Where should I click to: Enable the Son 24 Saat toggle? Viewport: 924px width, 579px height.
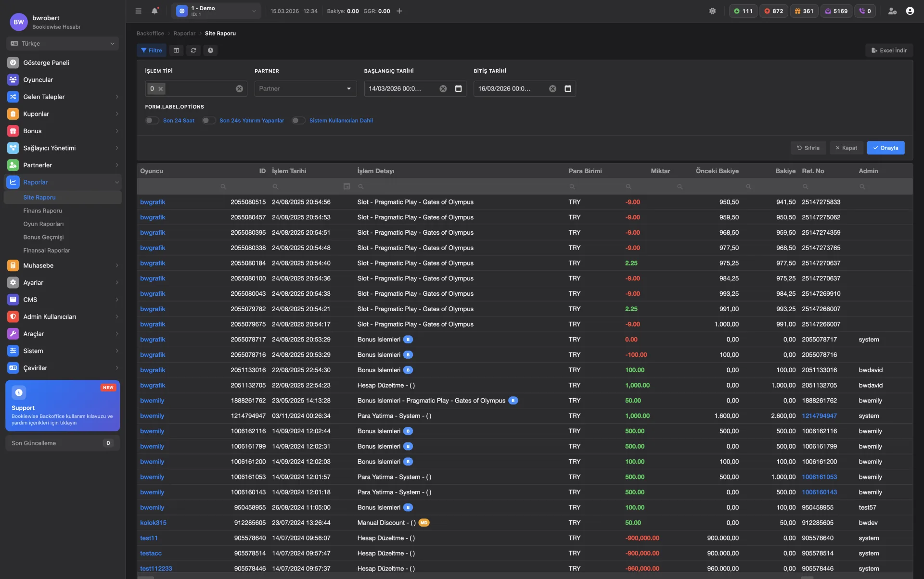click(152, 121)
